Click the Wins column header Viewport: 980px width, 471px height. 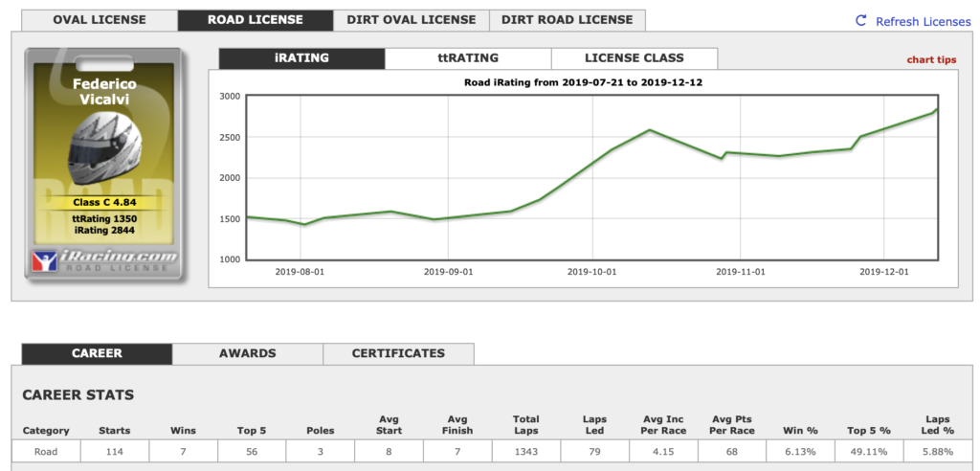(x=183, y=431)
